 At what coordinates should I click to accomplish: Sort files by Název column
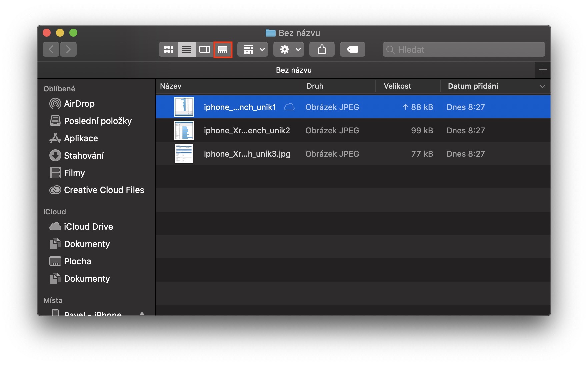(171, 86)
